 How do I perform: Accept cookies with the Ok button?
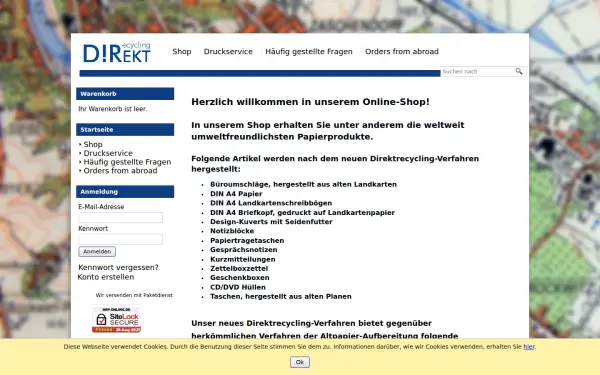(300, 362)
